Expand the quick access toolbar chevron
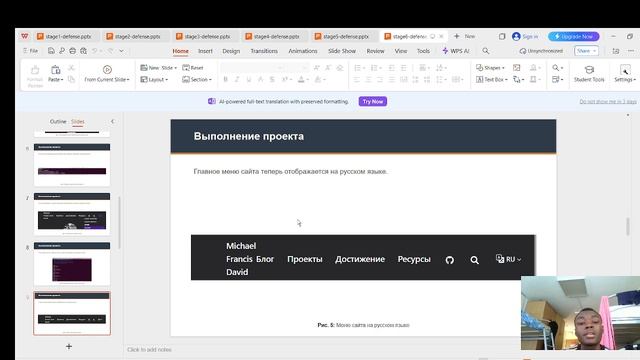640x360 pixels. pos(122,51)
